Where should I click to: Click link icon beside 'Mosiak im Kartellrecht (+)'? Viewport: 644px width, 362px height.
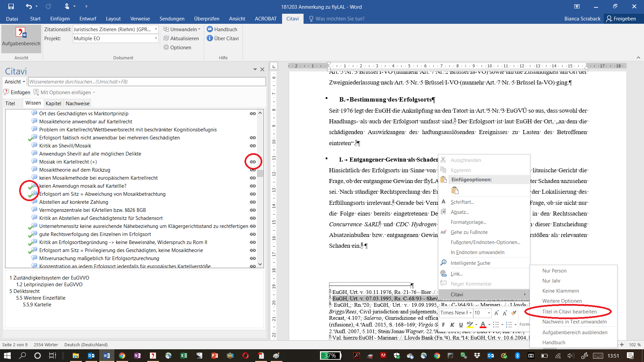tap(253, 162)
